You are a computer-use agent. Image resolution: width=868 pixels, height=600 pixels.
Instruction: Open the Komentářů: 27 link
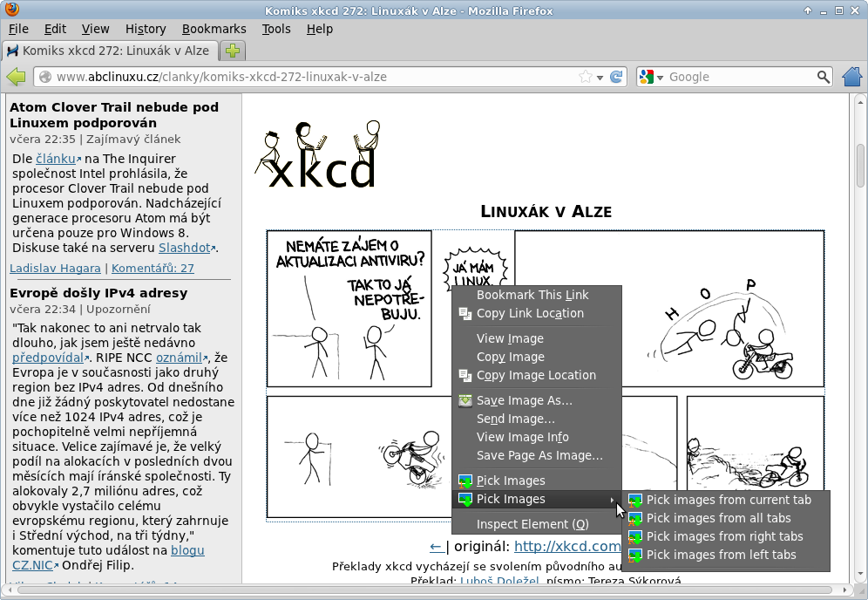point(153,268)
